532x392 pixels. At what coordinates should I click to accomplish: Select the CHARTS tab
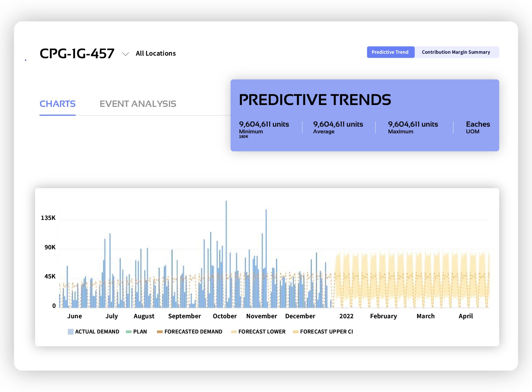57,104
